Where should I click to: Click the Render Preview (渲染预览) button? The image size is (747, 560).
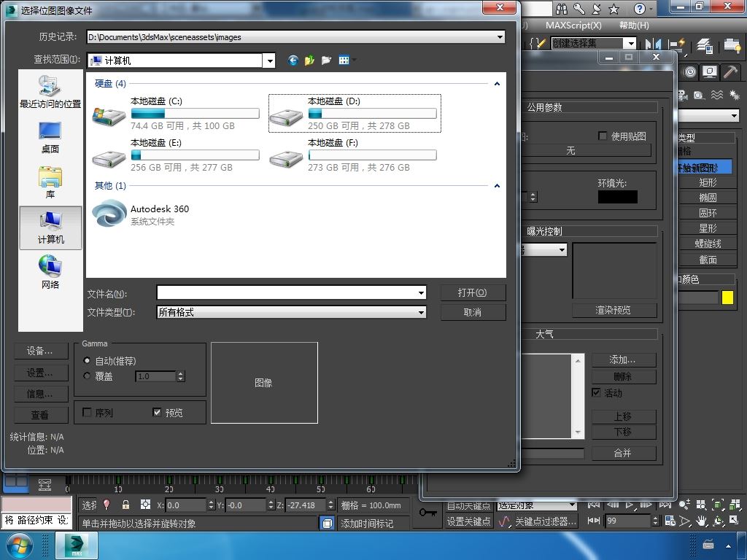coord(614,311)
